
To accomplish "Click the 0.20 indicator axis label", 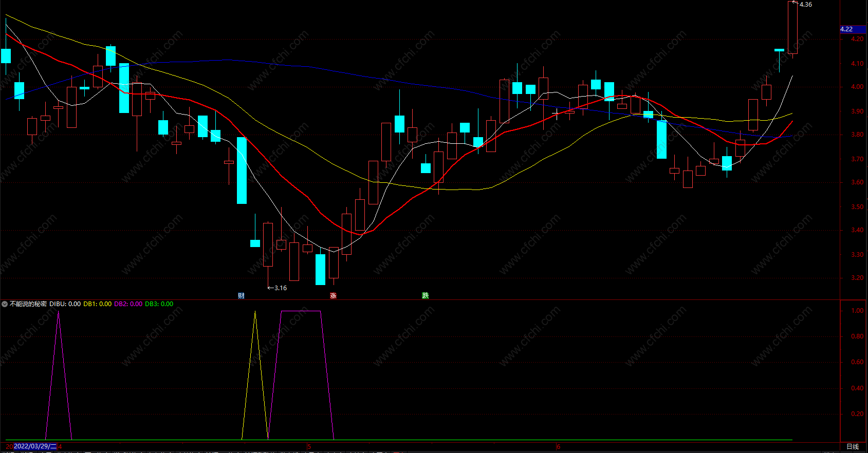I will [857, 414].
